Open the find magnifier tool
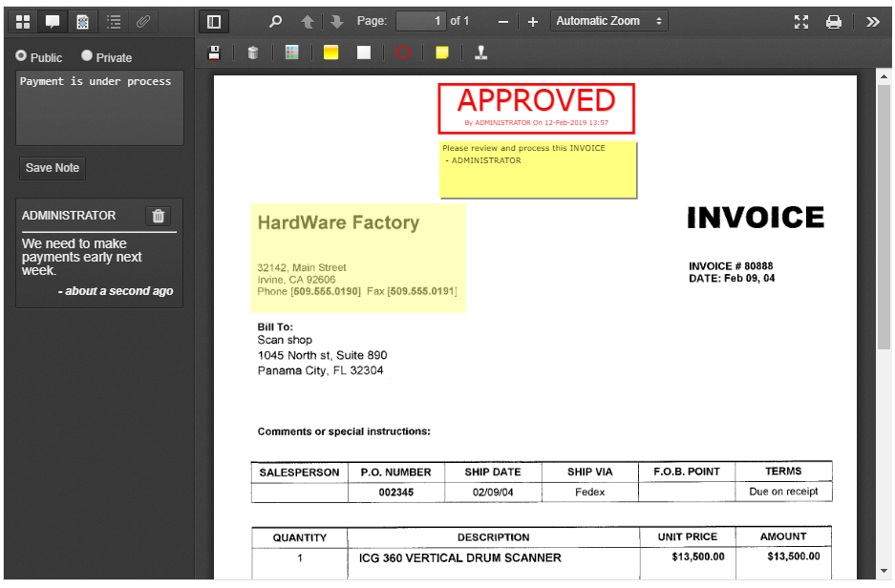 tap(276, 22)
